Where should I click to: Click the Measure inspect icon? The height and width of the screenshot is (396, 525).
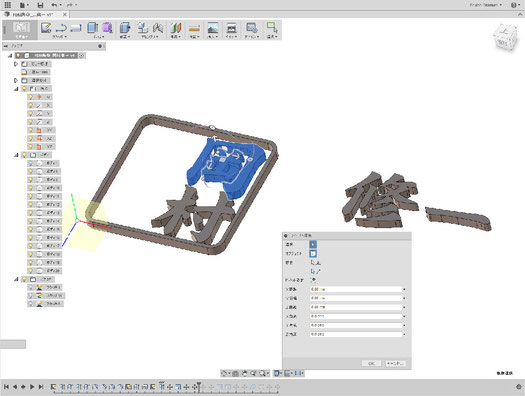[194, 28]
